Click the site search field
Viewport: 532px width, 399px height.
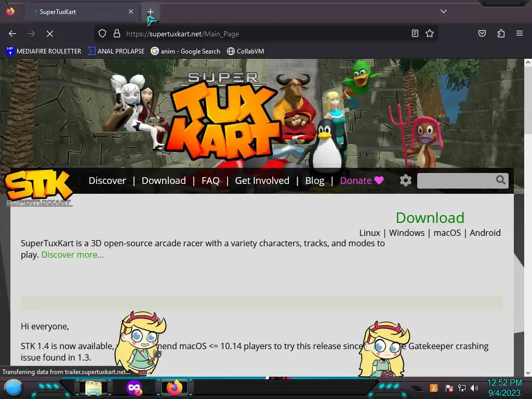tap(456, 180)
